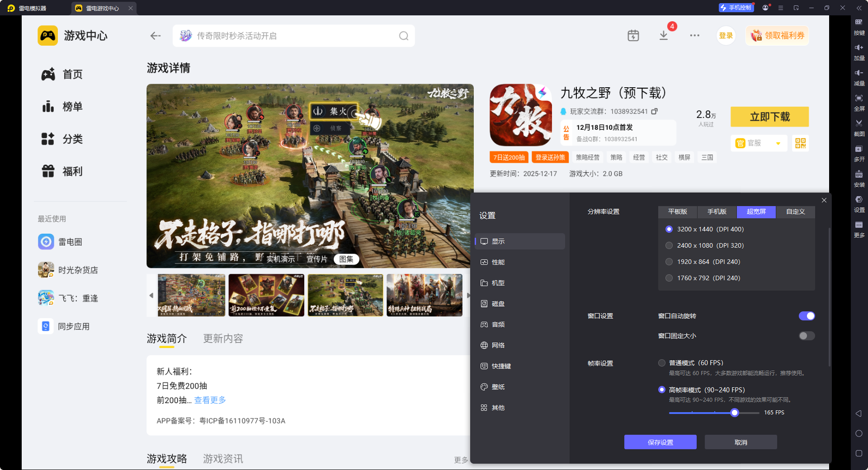
Task: Switch to the 手机版 resolution tab
Action: 717,211
